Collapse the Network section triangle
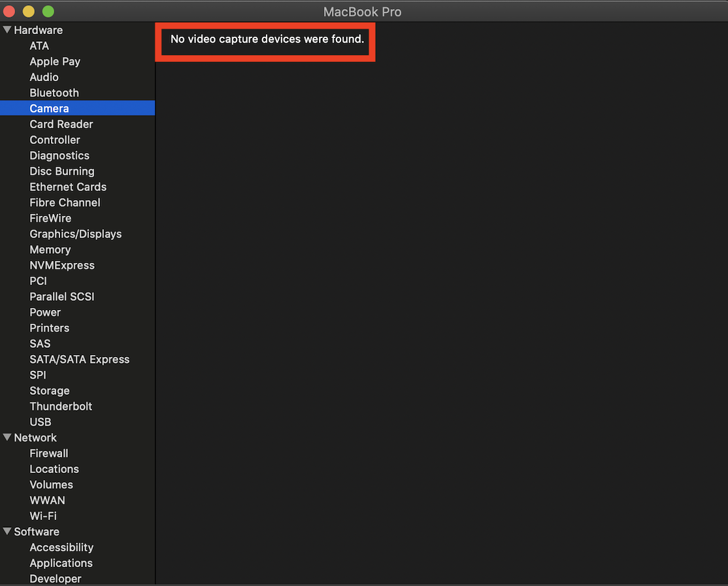Viewport: 728px width, 586px height. [x=7, y=438]
